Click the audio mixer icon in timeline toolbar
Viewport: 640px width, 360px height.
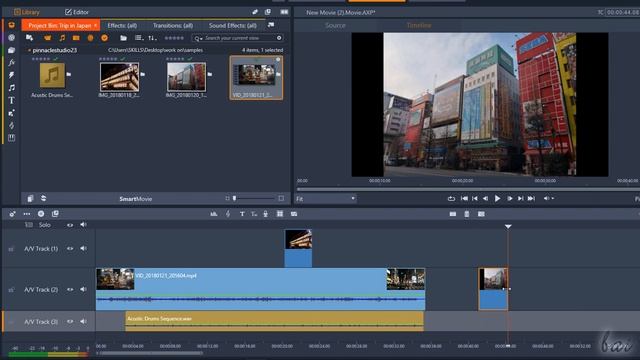tap(214, 214)
